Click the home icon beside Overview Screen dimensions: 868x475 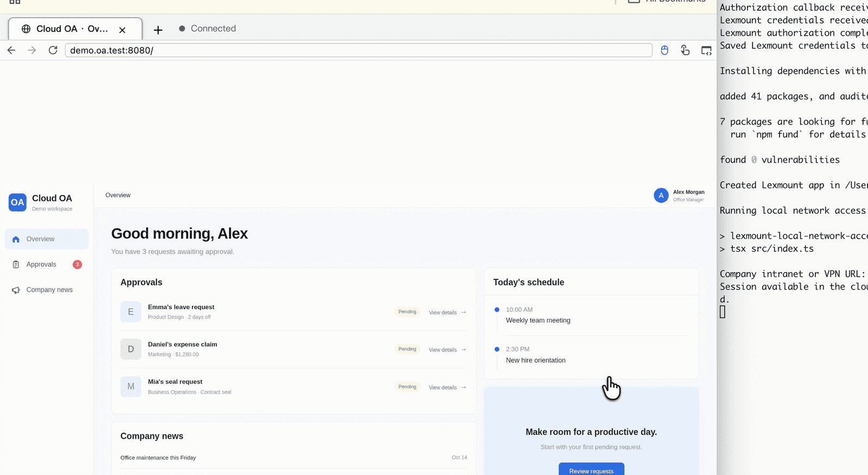pyautogui.click(x=16, y=239)
